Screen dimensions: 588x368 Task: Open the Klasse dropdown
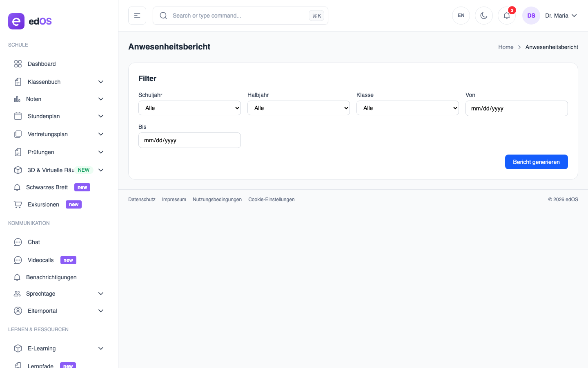(408, 108)
